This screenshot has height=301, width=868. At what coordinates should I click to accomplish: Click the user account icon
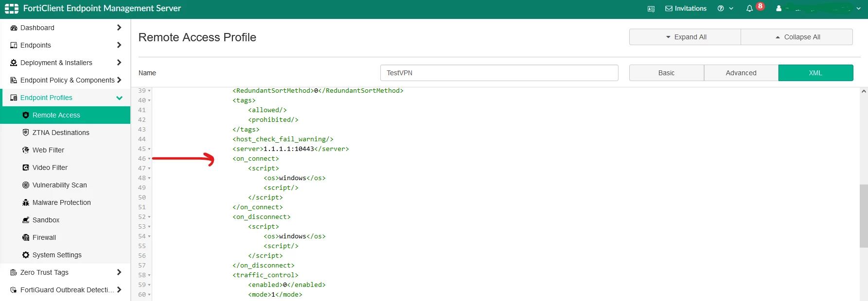click(x=779, y=8)
